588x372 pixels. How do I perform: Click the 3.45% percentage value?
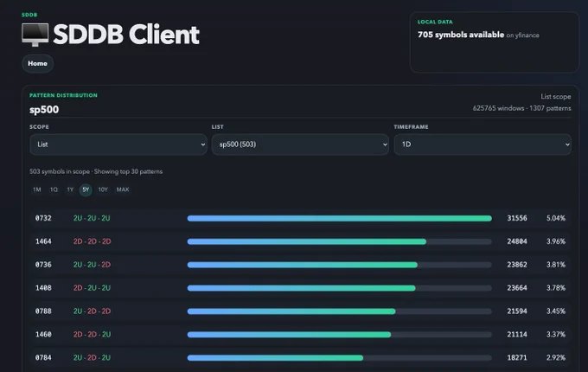[556, 311]
